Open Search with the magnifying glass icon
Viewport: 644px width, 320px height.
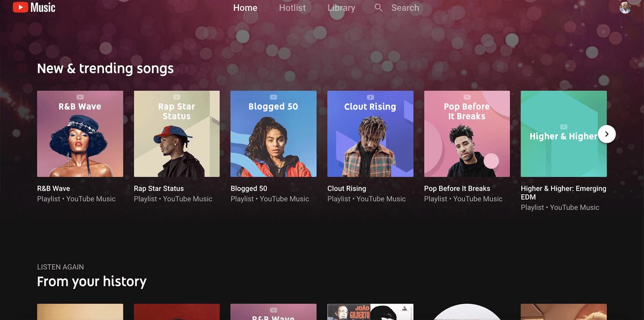click(378, 8)
